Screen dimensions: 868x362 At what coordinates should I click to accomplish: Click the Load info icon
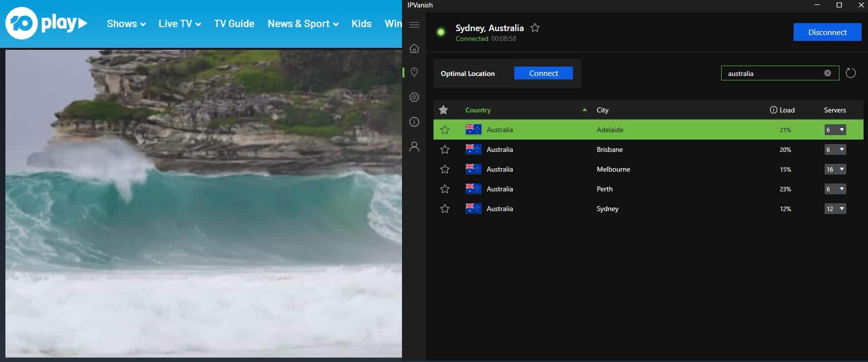click(773, 110)
